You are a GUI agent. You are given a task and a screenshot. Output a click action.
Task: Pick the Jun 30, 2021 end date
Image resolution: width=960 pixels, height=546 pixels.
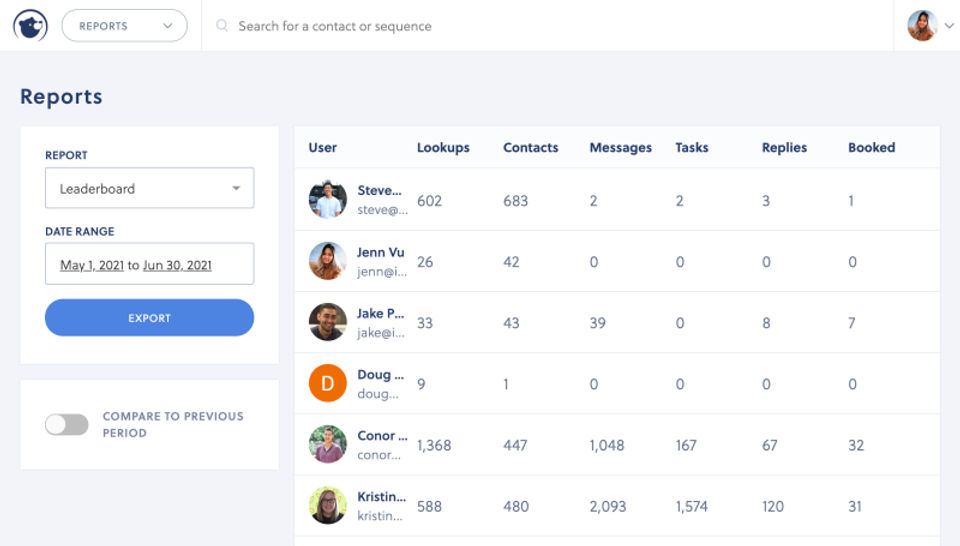[x=178, y=265]
